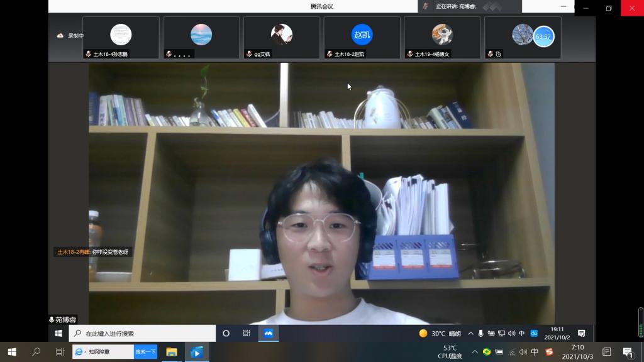
Task: Select the 土木19-4杨博文 participant tile
Action: (x=442, y=36)
